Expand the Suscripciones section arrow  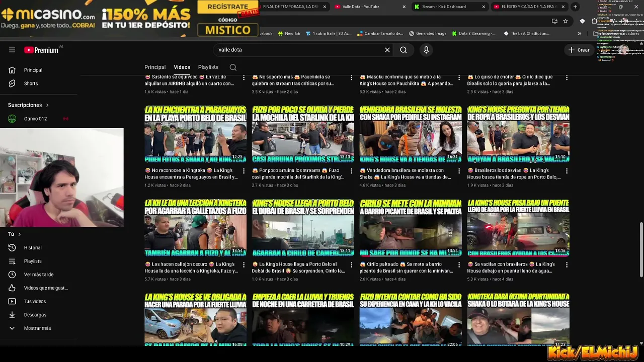pos(47,105)
